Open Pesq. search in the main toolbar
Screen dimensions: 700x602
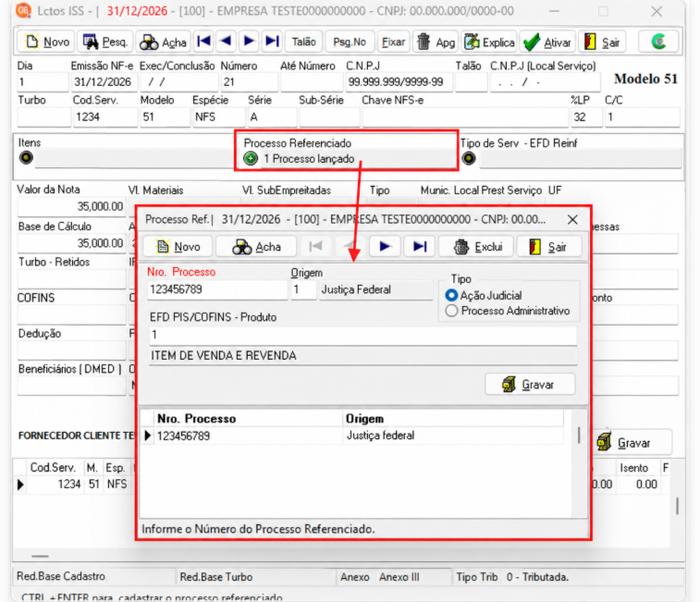(105, 42)
